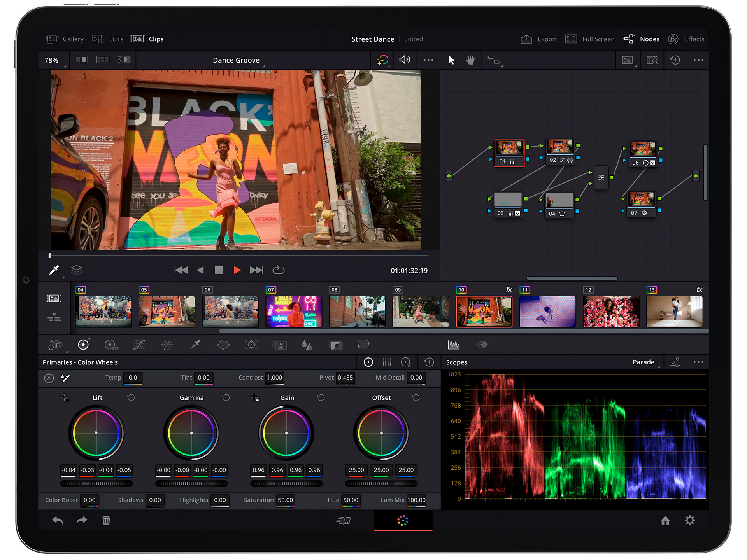Switch color wheels to Log mode
Screen dimensions: 747x560
pyautogui.click(x=406, y=362)
